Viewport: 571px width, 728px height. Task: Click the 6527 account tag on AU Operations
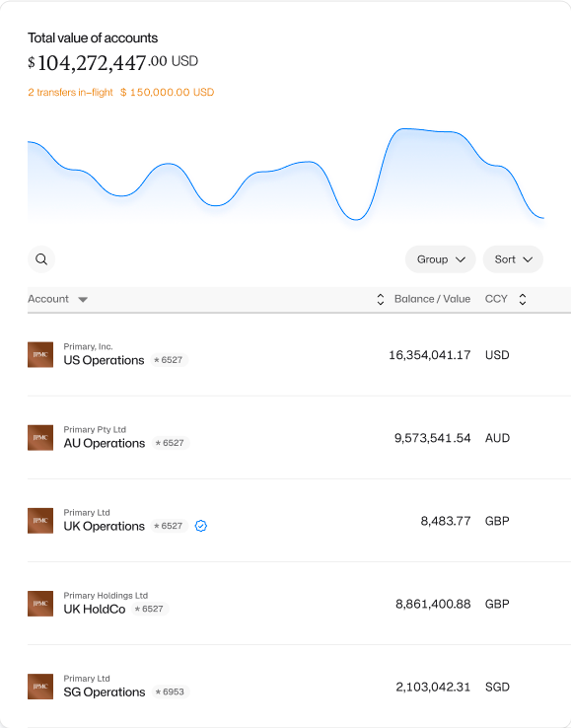tap(171, 443)
